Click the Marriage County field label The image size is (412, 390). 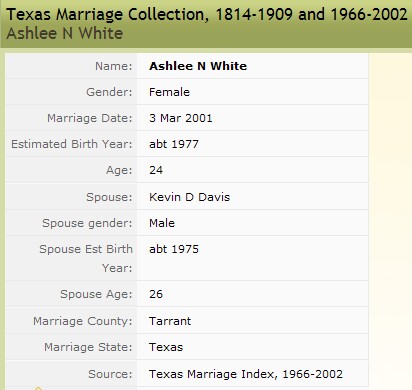coord(83,321)
